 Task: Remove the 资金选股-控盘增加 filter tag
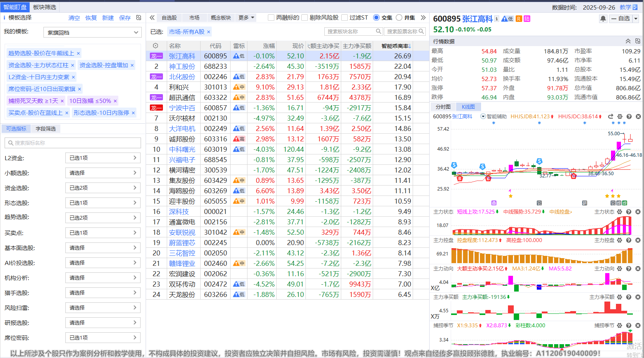click(132, 65)
